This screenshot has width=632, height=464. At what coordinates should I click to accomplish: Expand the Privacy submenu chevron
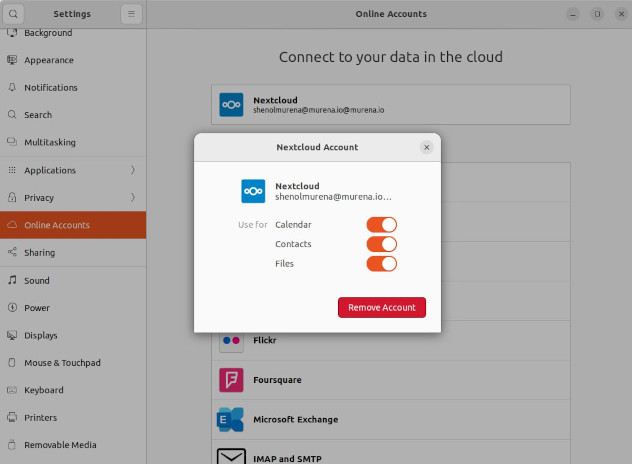click(x=133, y=198)
